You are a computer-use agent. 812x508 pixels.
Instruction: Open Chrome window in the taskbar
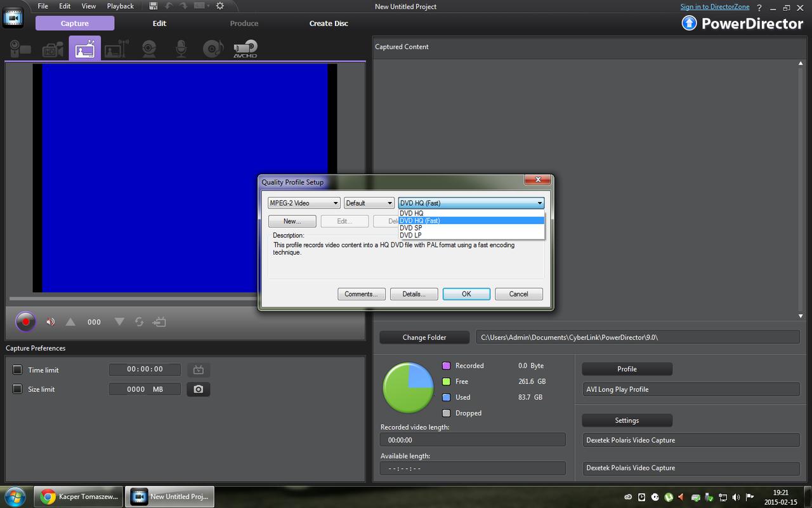tap(79, 497)
